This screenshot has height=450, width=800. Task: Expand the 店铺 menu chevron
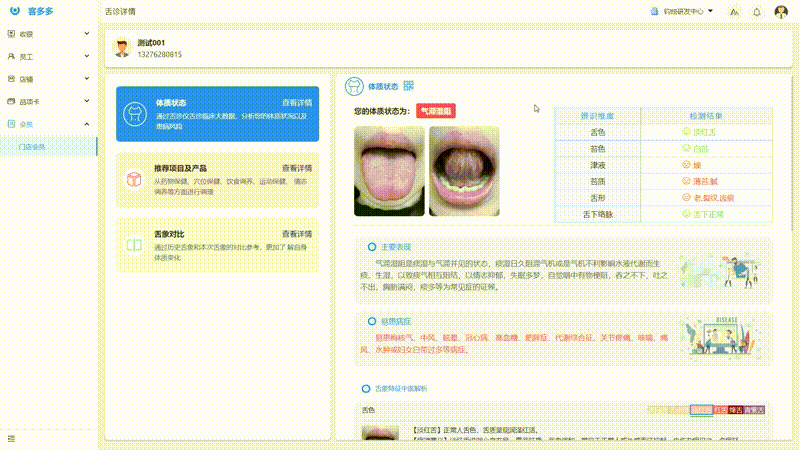(x=87, y=79)
